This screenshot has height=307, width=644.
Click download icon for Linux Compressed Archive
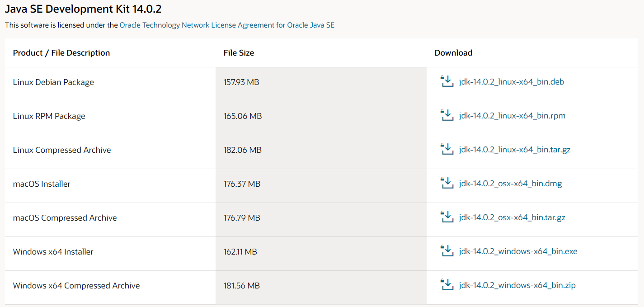447,149
